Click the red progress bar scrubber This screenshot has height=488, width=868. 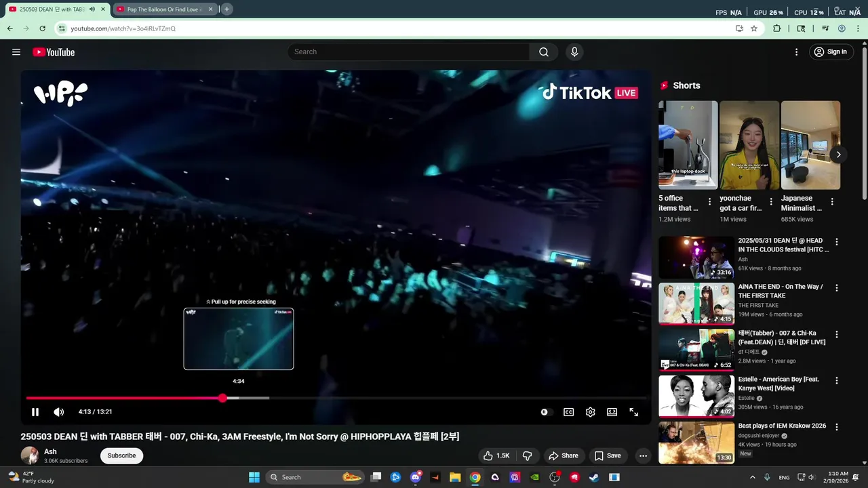point(222,398)
